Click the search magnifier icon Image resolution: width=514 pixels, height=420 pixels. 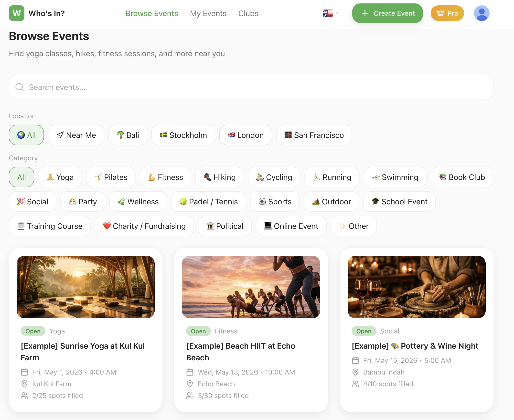click(x=20, y=87)
